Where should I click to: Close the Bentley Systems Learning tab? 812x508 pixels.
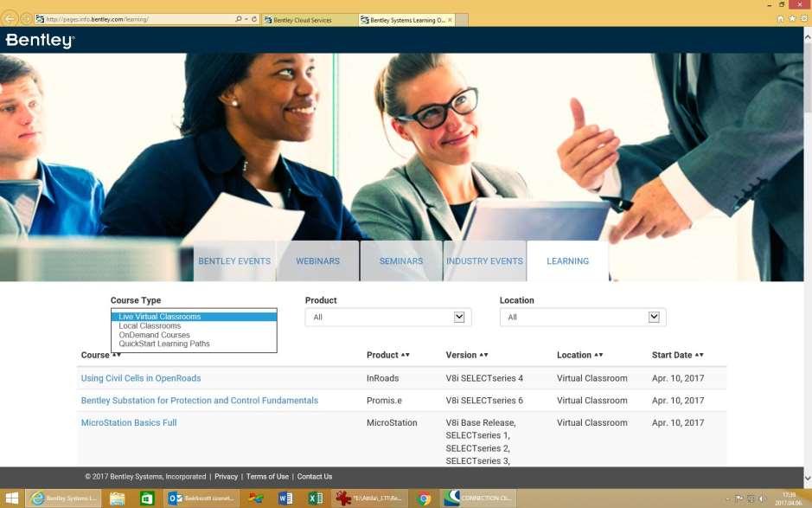450,20
